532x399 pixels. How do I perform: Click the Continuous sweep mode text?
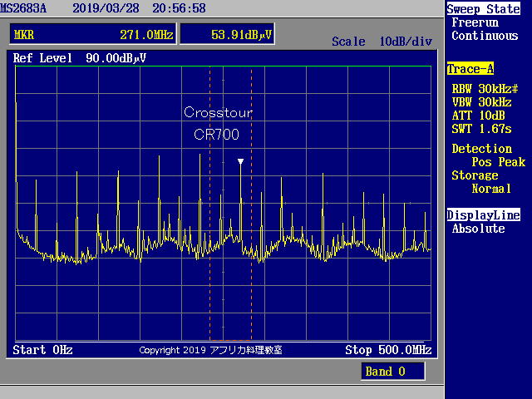pos(485,36)
